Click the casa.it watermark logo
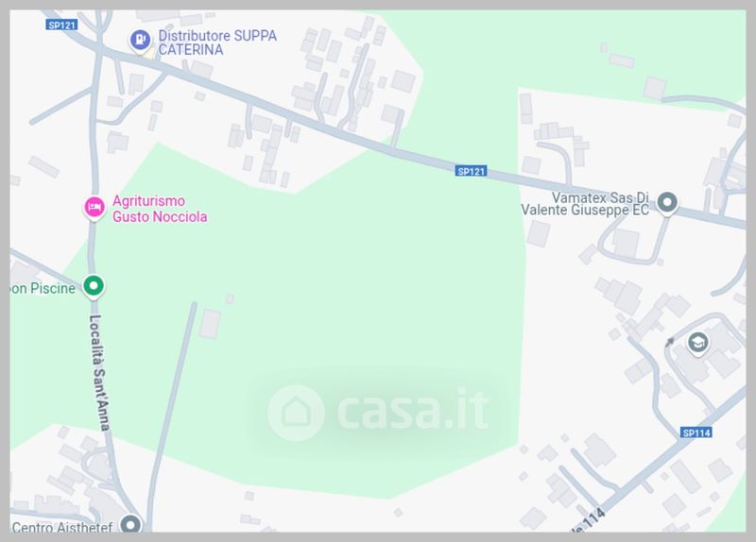Screen dimensions: 756x542 379,412
